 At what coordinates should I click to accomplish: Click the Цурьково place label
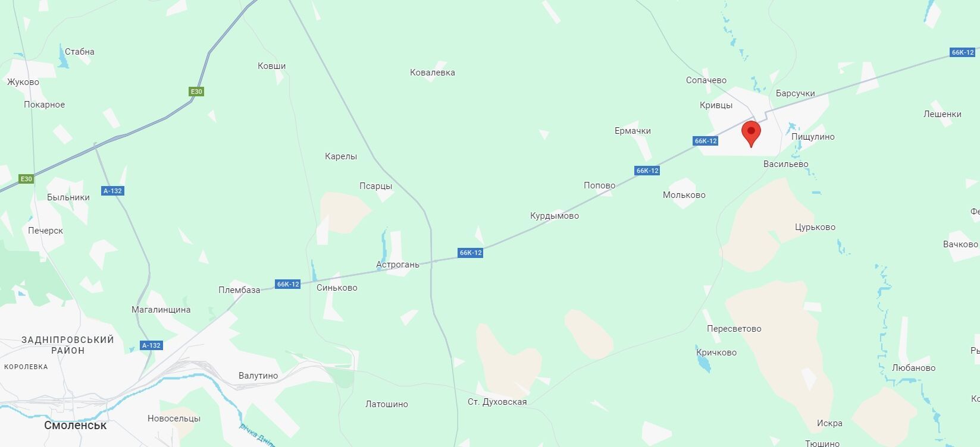tap(815, 227)
